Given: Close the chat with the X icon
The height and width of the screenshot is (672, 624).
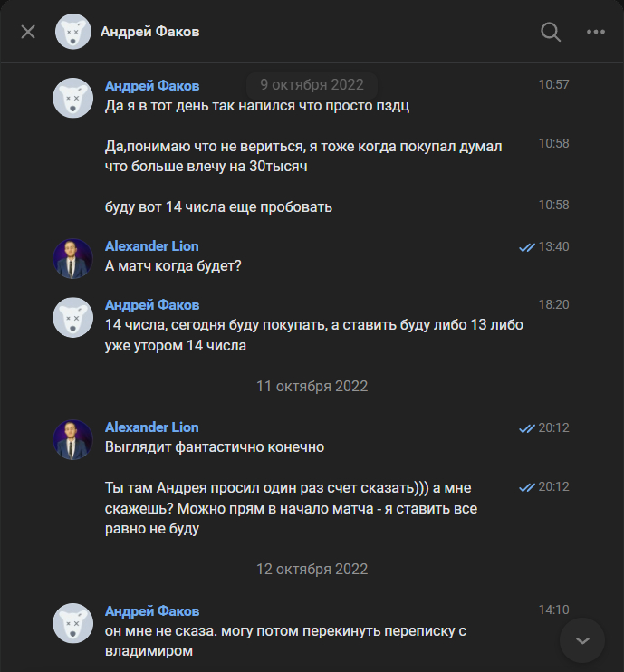Looking at the screenshot, I should [28, 32].
